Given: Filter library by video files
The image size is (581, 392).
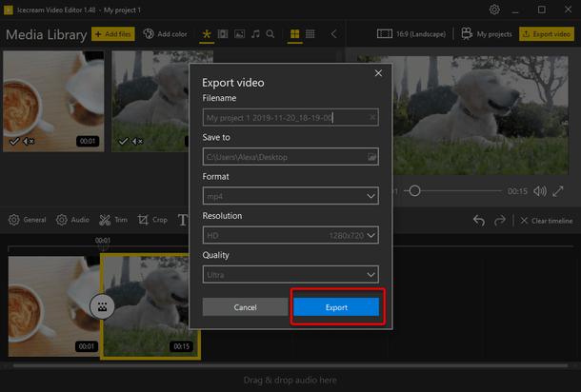Looking at the screenshot, I should (223, 34).
